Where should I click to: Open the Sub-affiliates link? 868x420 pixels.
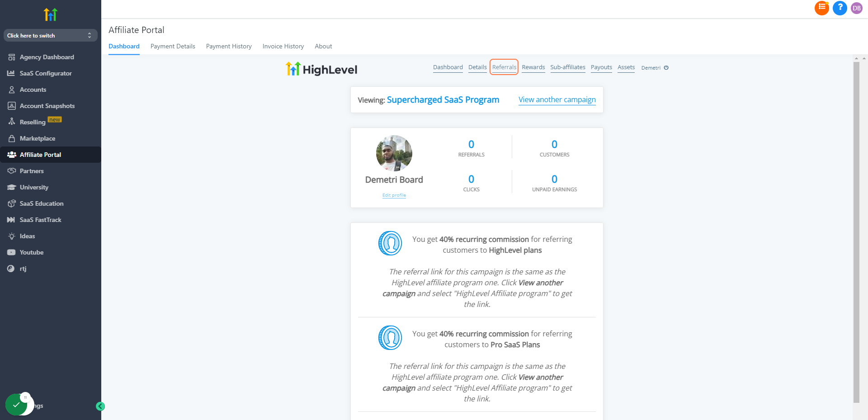coord(568,67)
